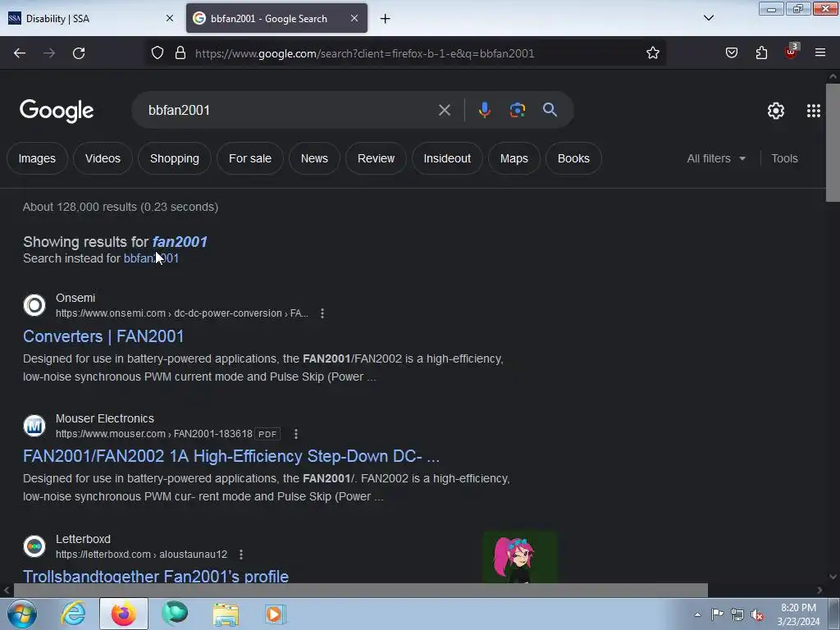The width and height of the screenshot is (840, 630).
Task: Click the Mouser Electronics site favicon
Action: pyautogui.click(x=34, y=426)
